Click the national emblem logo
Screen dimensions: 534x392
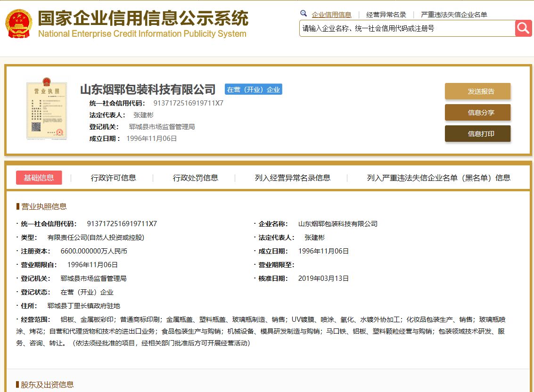pyautogui.click(x=19, y=23)
